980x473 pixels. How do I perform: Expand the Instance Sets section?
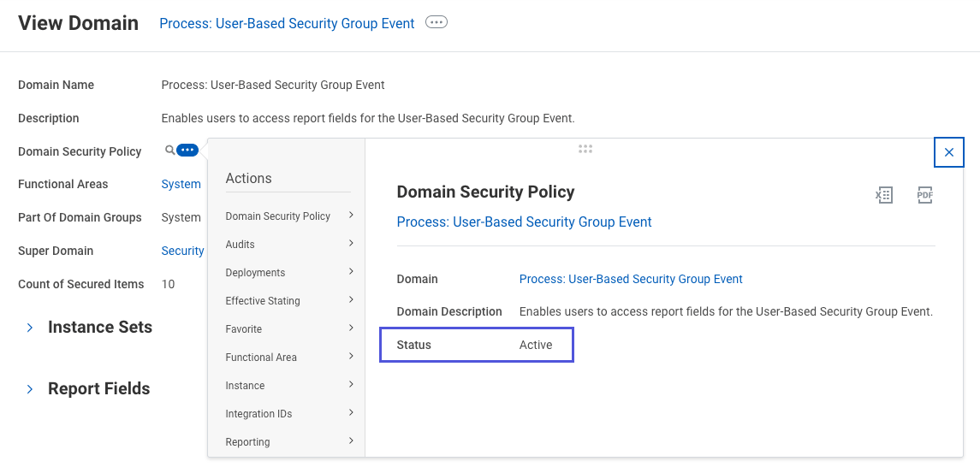(30, 328)
